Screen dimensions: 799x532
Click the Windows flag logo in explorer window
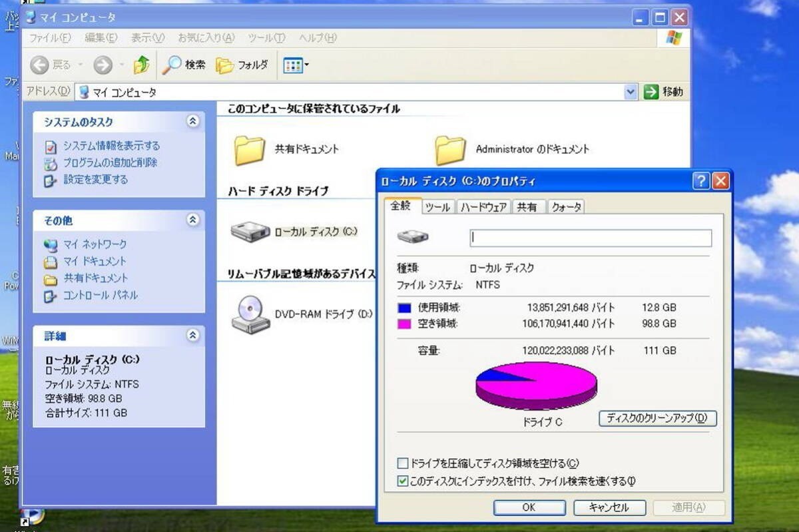pos(674,38)
